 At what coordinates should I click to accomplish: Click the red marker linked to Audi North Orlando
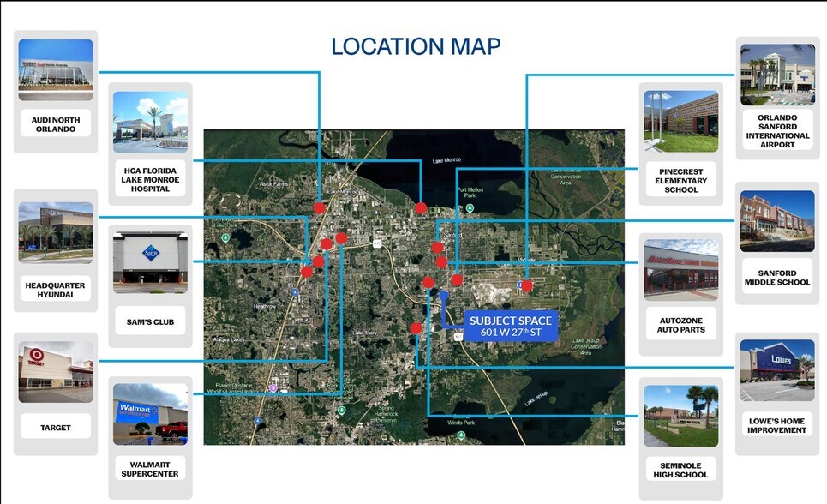[x=319, y=208]
